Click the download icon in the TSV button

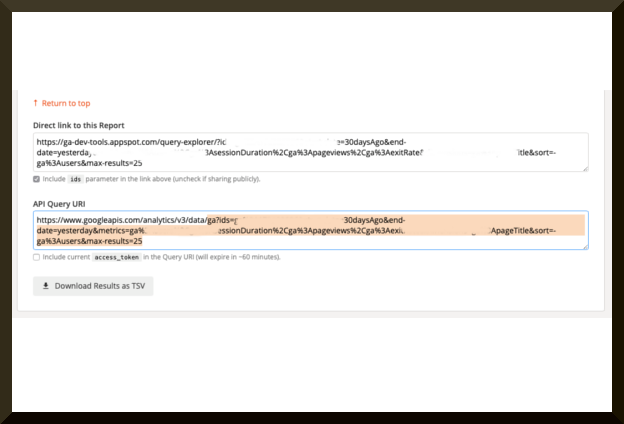point(46,285)
